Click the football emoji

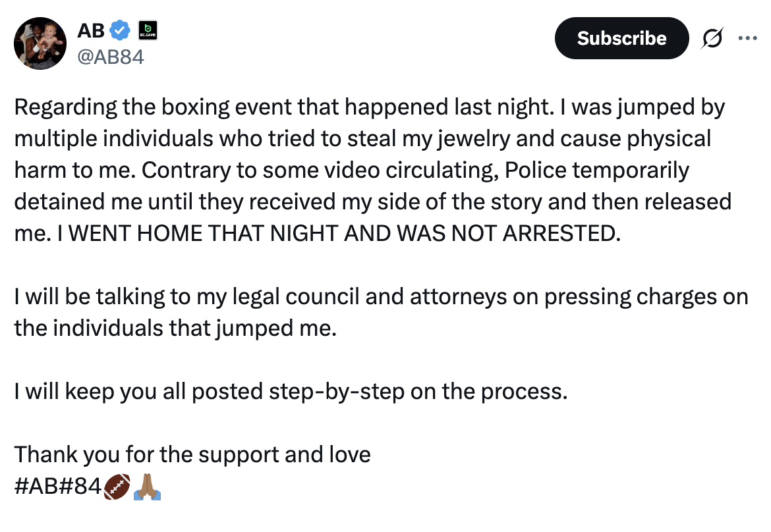tap(117, 487)
